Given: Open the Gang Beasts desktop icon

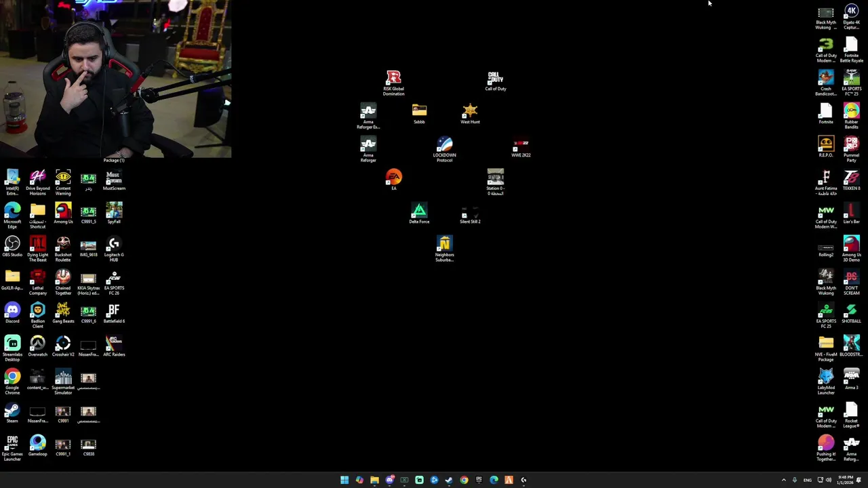Looking at the screenshot, I should (x=63, y=313).
